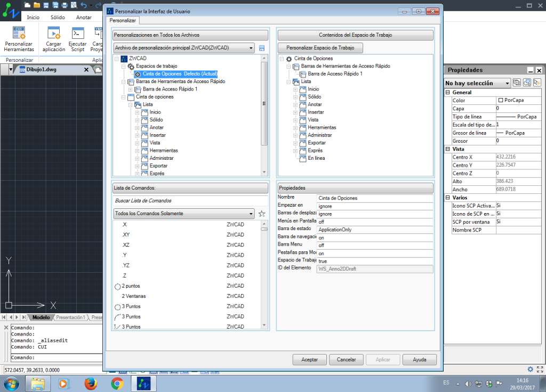Click the Cargar aplicación ribbon icon

[x=54, y=33]
